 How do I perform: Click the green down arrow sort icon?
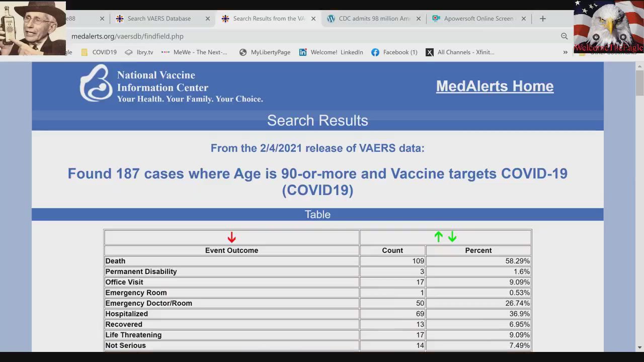(x=452, y=237)
